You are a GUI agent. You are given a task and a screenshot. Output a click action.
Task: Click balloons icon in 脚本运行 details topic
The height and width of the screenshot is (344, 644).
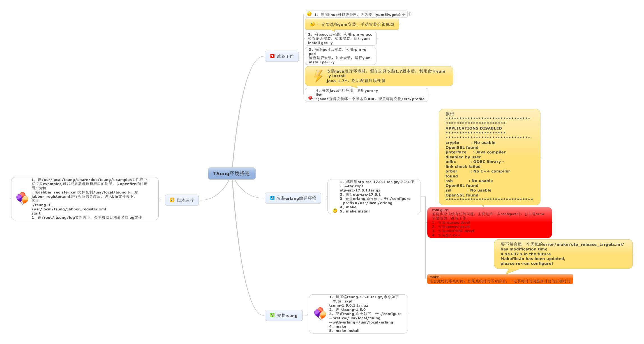(x=22, y=198)
